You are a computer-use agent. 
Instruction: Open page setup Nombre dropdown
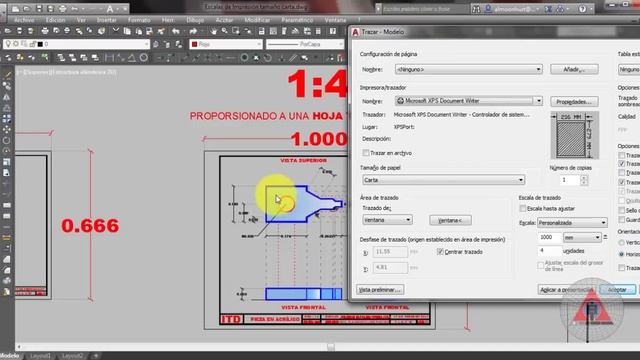[x=468, y=69]
